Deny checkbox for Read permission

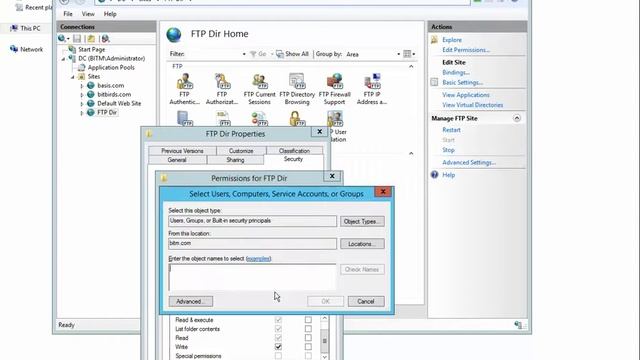coord(308,338)
